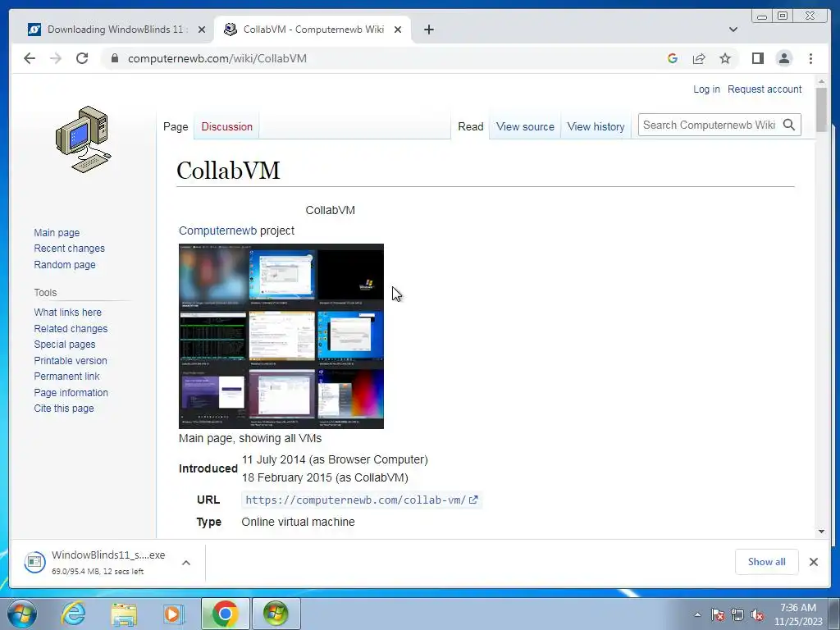Open the WindowBlinds11 download file icon
Viewport: 840px width, 630px height.
34,562
